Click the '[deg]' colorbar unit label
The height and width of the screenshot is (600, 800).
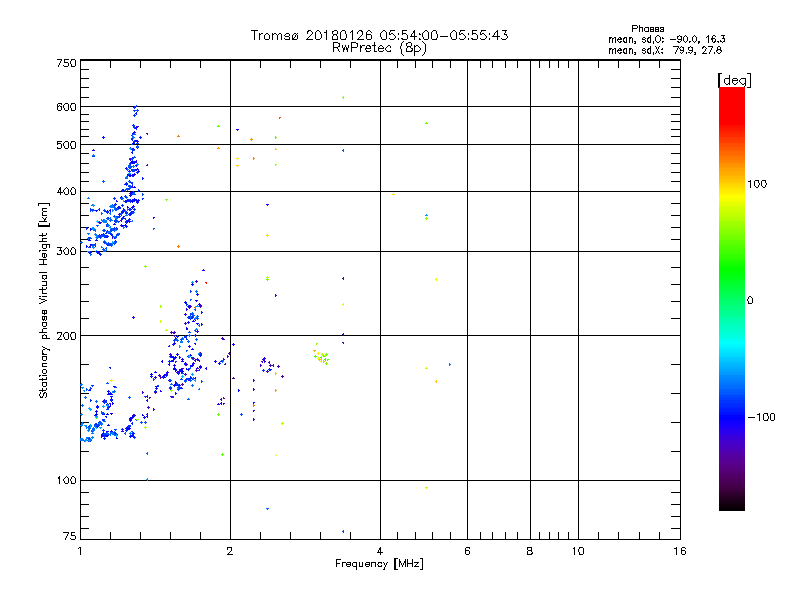coord(734,80)
